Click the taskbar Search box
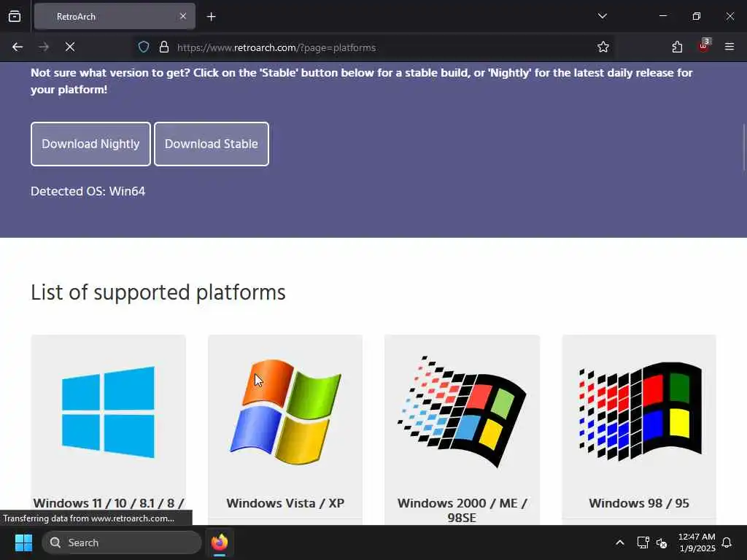 [122, 542]
